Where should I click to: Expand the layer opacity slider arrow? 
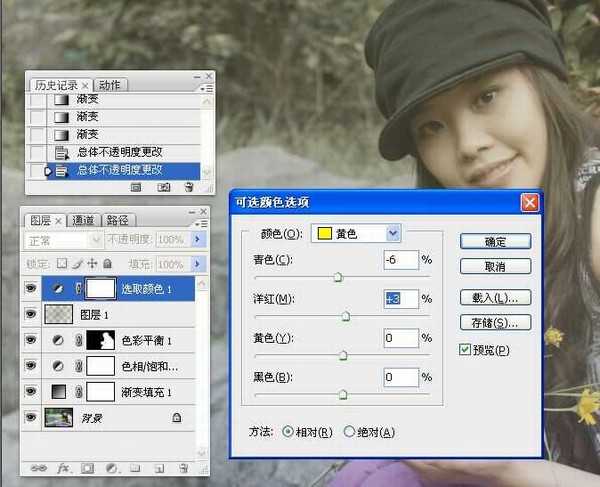(x=198, y=241)
